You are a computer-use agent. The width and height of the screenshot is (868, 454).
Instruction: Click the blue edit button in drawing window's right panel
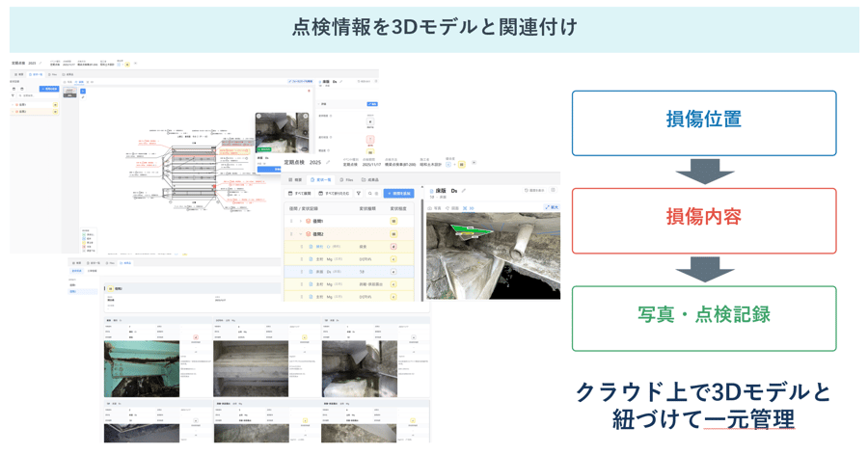(x=372, y=104)
